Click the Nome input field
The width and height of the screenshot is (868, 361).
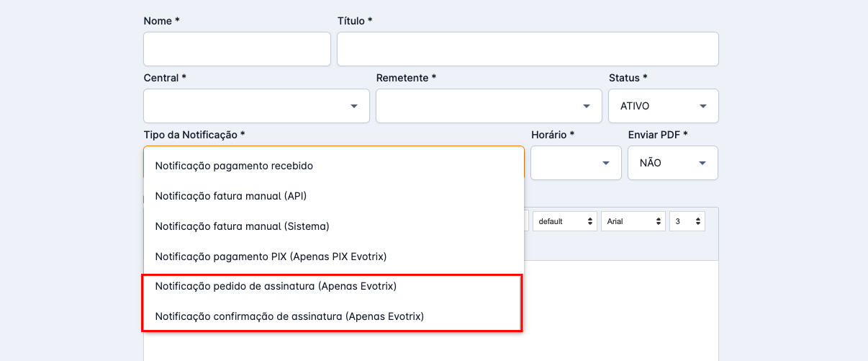coord(237,49)
